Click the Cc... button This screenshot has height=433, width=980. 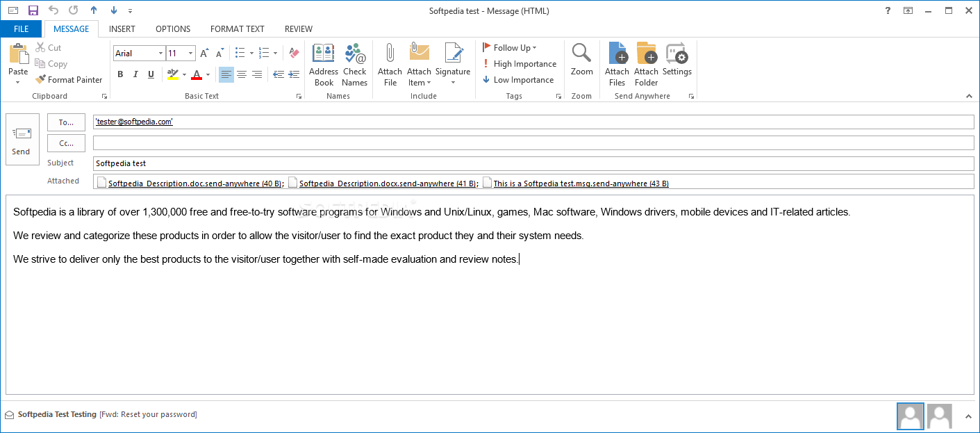pyautogui.click(x=66, y=143)
